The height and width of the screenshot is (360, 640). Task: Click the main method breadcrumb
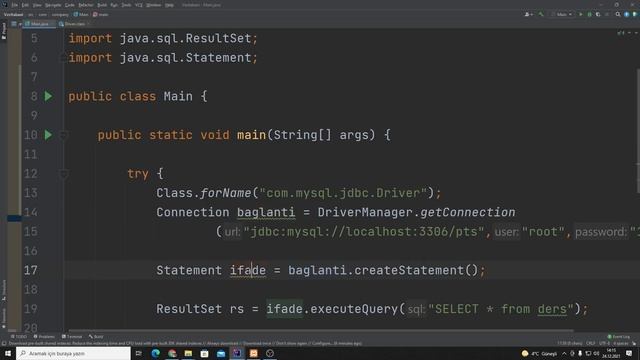click(101, 14)
